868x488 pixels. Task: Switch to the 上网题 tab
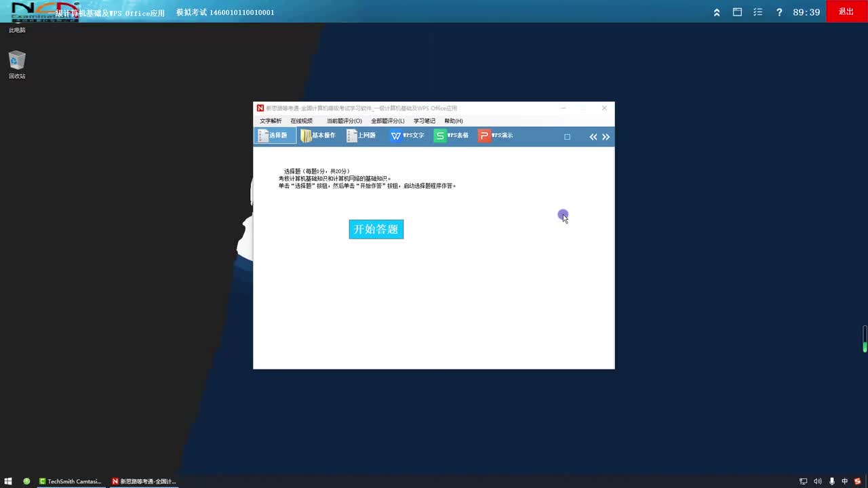point(361,136)
